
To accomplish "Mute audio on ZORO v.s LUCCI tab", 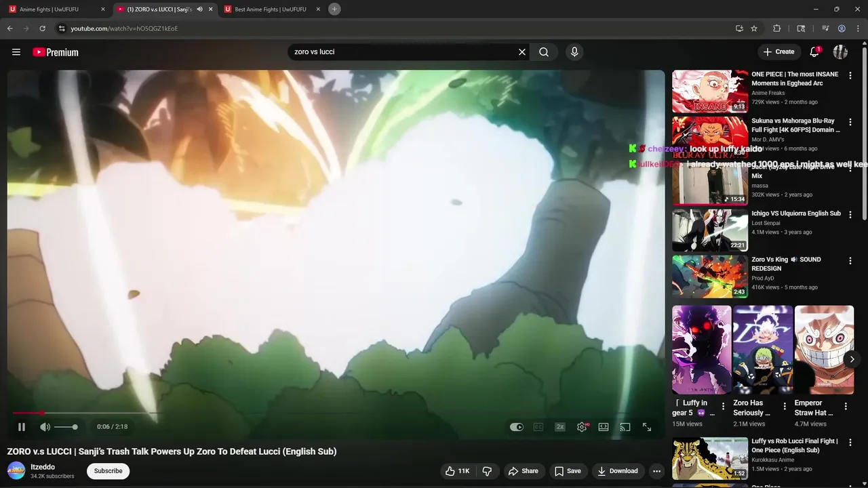I will [x=199, y=9].
